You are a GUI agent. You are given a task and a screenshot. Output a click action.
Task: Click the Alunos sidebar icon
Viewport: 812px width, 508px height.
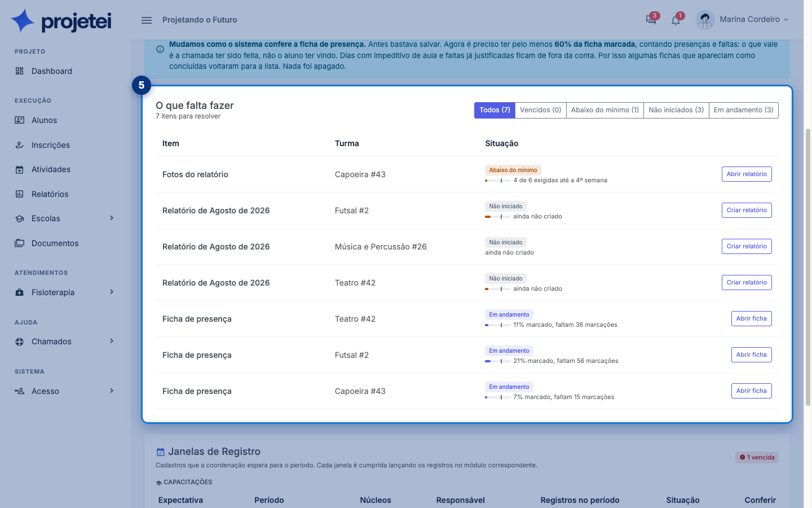(20, 120)
